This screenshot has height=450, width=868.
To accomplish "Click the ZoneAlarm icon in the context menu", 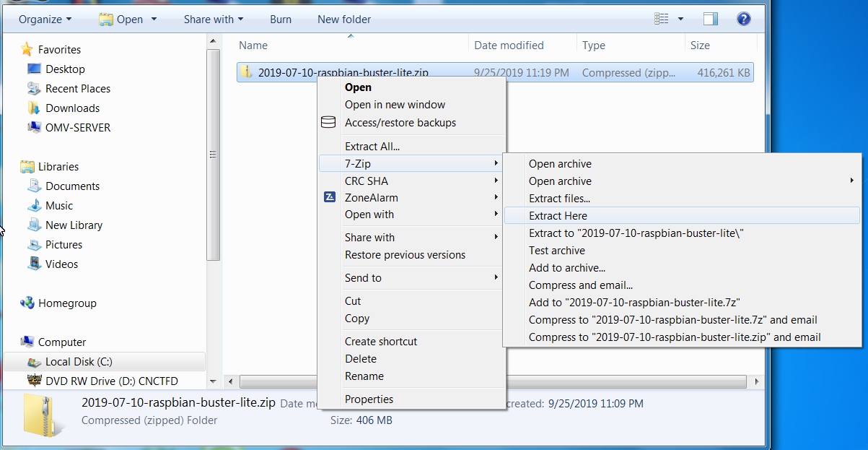I will pos(330,197).
